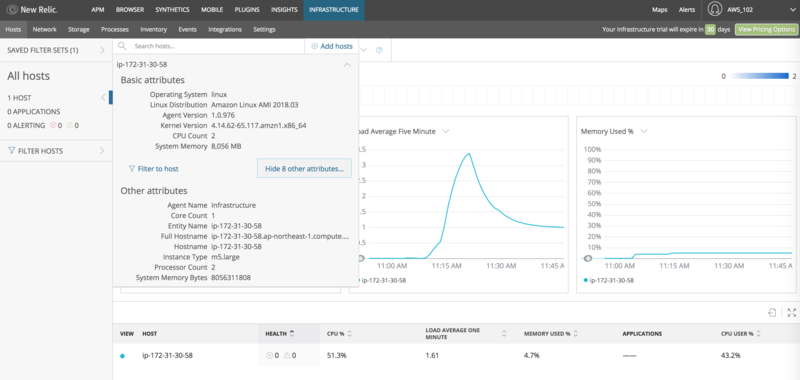
Task: Sort table by HEALTH column
Action: [280, 334]
